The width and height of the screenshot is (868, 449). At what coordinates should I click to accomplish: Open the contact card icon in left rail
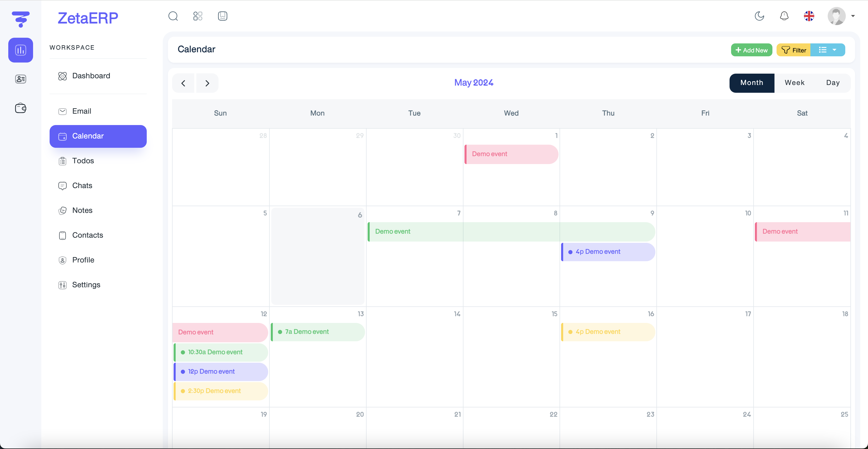21,79
